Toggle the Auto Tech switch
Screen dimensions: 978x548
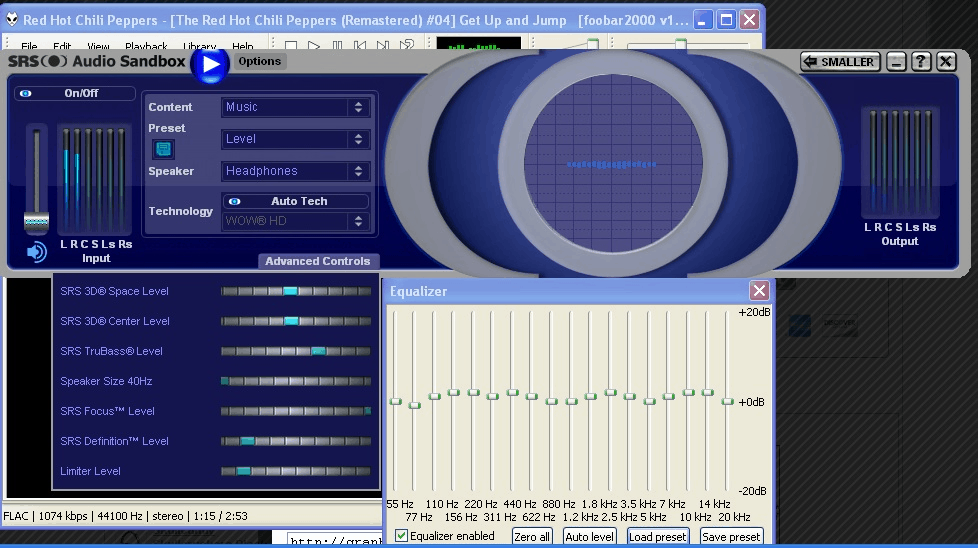[x=295, y=201]
